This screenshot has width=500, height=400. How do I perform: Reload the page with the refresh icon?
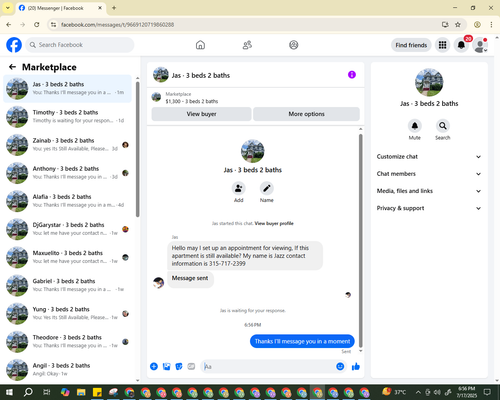(37, 24)
